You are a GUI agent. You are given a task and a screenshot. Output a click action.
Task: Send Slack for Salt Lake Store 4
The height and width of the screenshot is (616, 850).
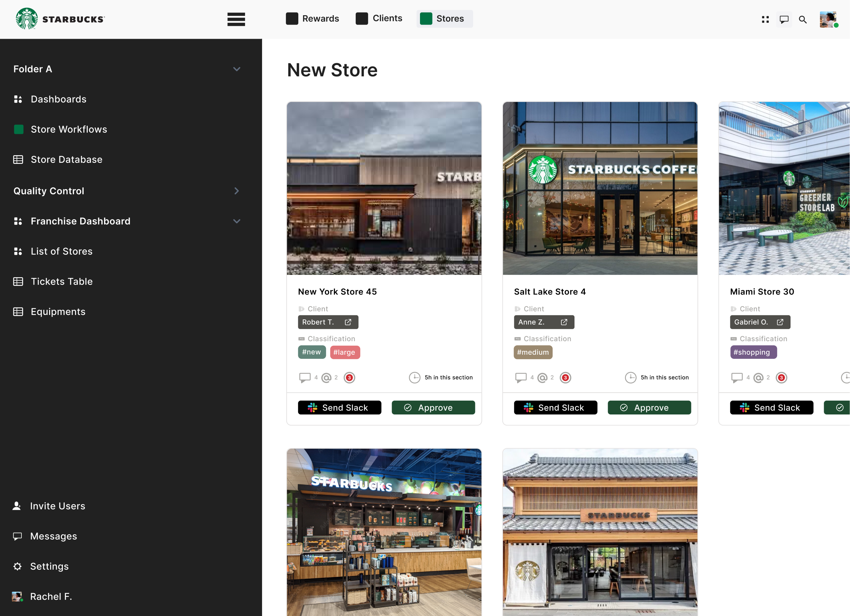(555, 408)
